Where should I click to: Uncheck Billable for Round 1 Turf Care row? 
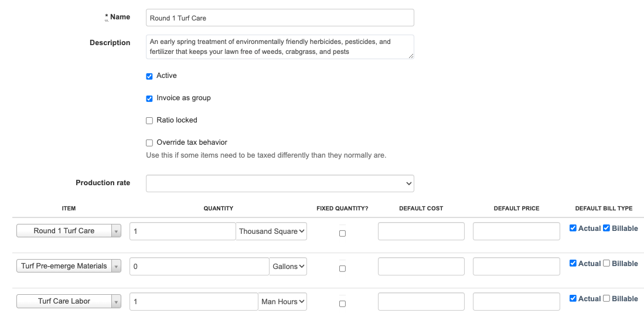(606, 228)
